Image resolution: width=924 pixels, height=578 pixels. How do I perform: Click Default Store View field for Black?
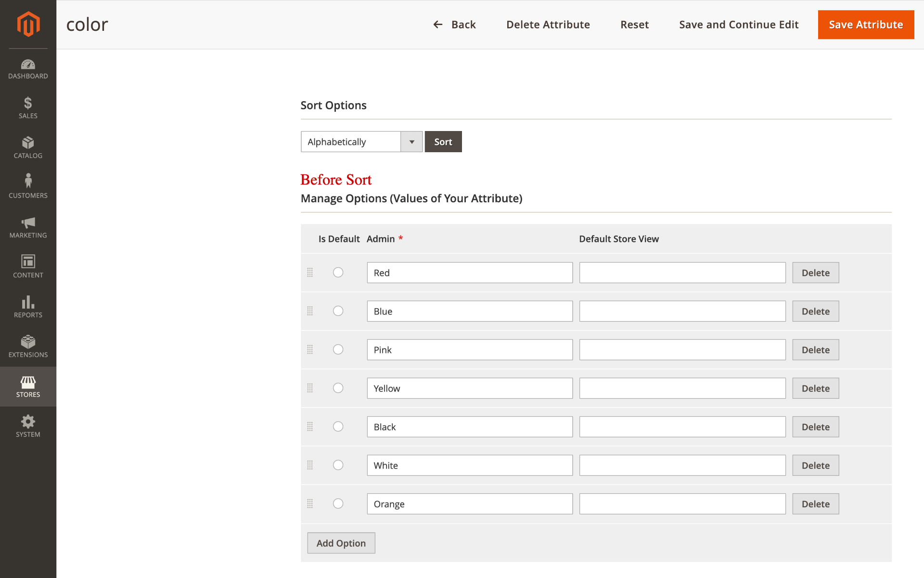coord(682,427)
